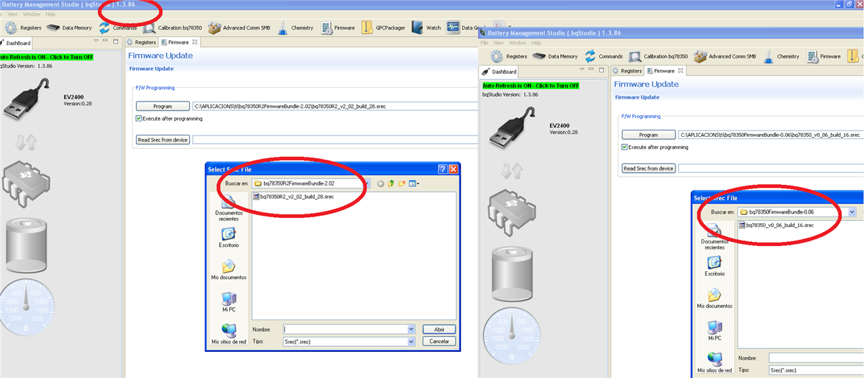Image resolution: width=868 pixels, height=378 pixels.
Task: Click Abrir in Select Srec File dialog
Action: pos(439,329)
